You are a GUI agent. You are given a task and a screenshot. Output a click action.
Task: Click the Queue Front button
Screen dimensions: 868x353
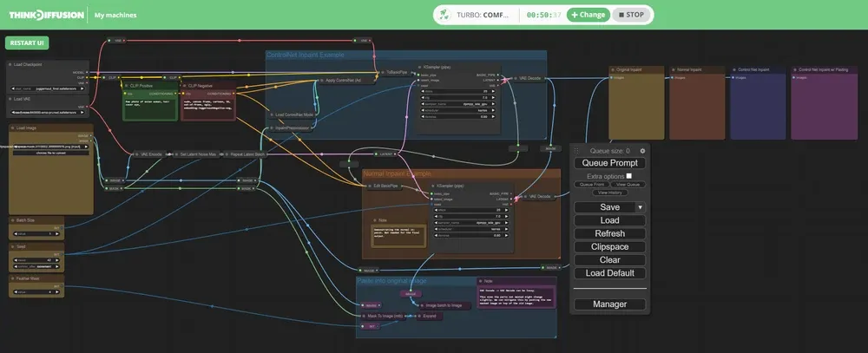pyautogui.click(x=591, y=184)
